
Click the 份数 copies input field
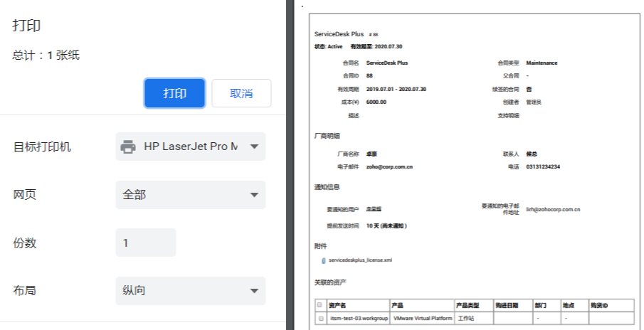[x=146, y=243]
